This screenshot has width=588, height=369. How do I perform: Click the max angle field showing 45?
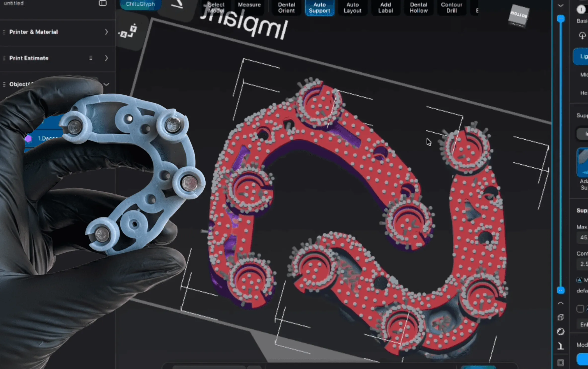[x=583, y=237]
